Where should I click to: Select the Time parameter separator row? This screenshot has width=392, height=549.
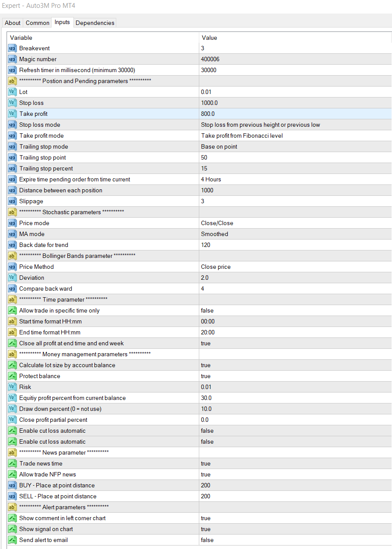coord(199,299)
